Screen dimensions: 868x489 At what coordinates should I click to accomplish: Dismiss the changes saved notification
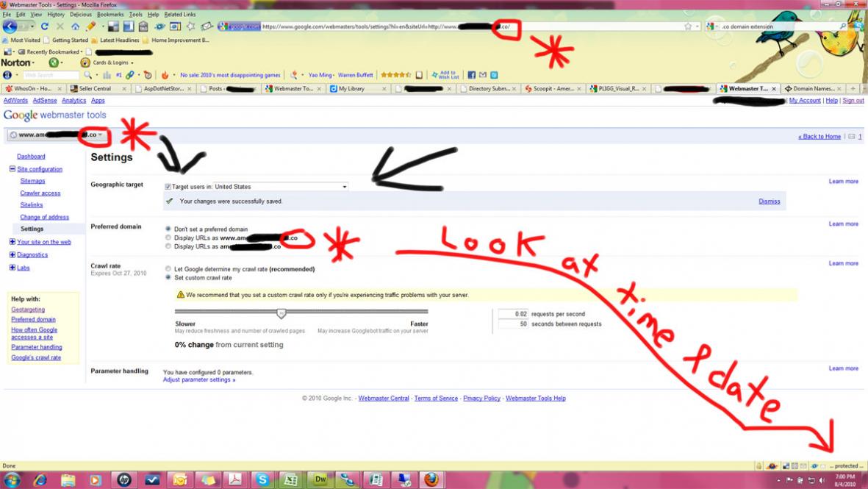pos(769,201)
